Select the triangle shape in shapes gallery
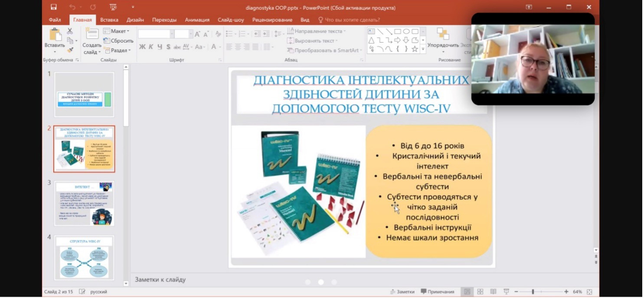The width and height of the screenshot is (644, 298). tap(371, 40)
